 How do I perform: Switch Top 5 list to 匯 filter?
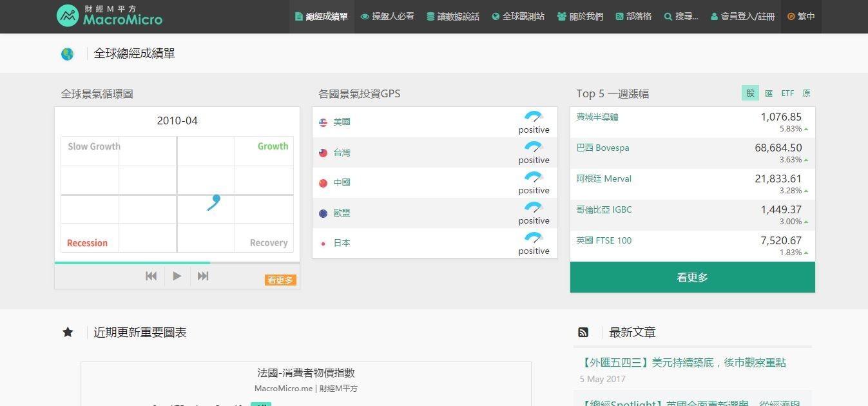(769, 93)
